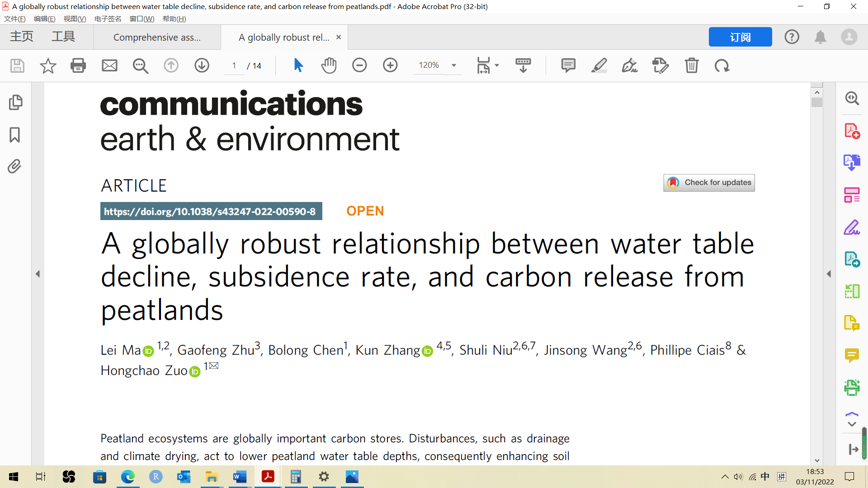Toggle the Selection arrow tool

tap(298, 66)
